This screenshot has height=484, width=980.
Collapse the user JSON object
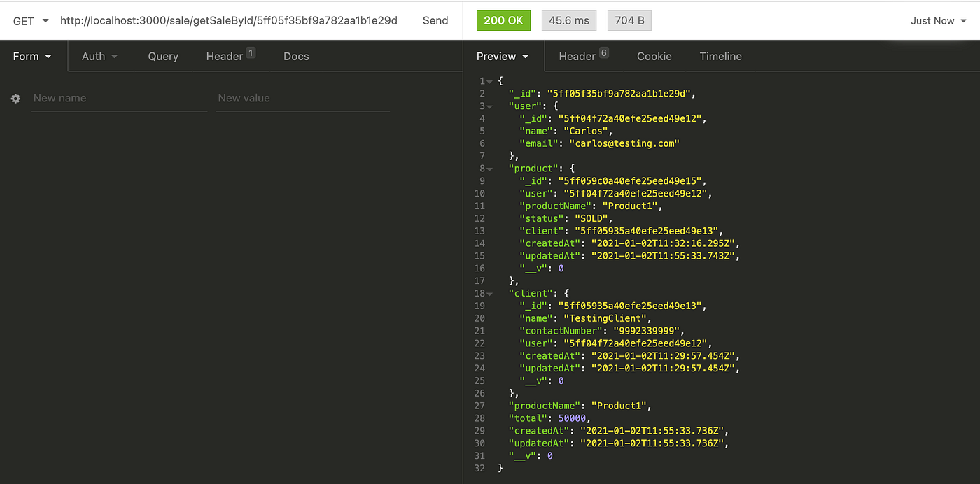click(x=489, y=106)
